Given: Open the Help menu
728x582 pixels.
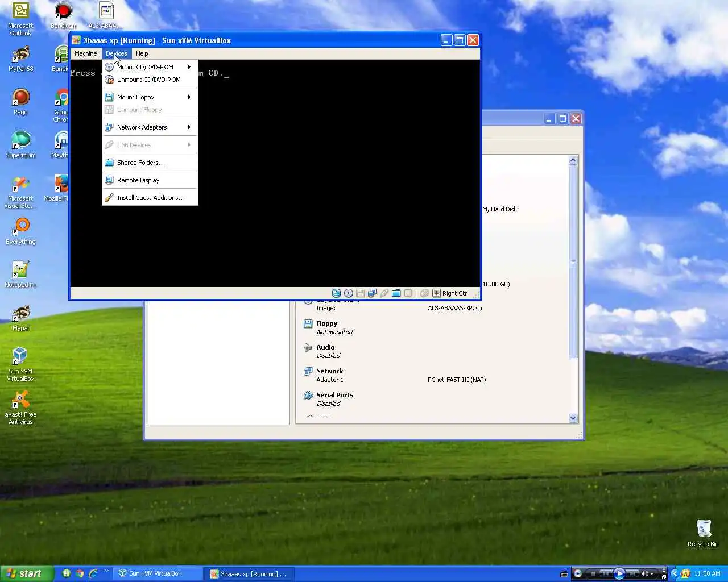Looking at the screenshot, I should pyautogui.click(x=142, y=53).
